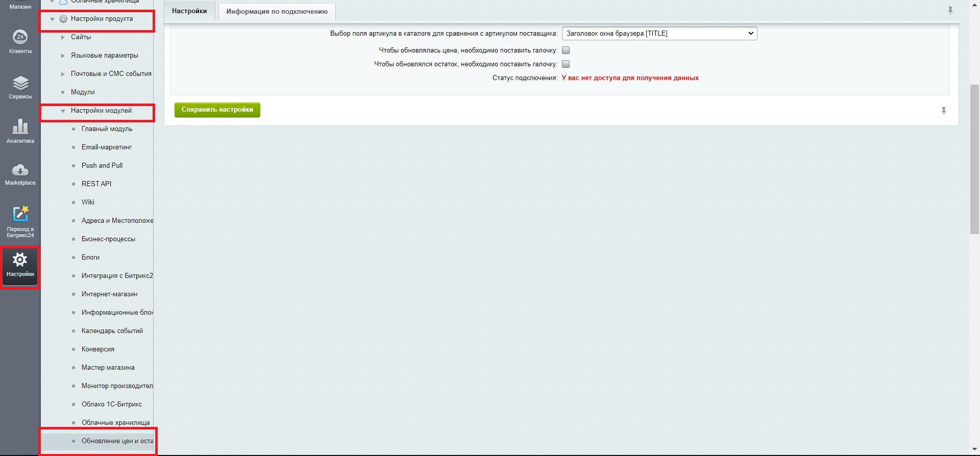Collapse the Настройки продукта tree node
The image size is (980, 456).
click(52, 19)
